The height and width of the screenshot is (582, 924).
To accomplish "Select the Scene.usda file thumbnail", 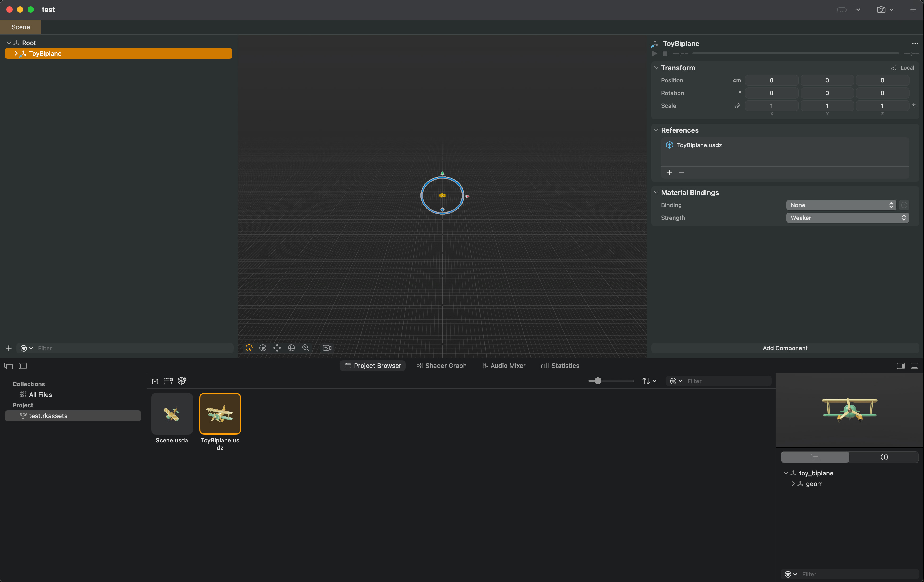I will tap(172, 414).
